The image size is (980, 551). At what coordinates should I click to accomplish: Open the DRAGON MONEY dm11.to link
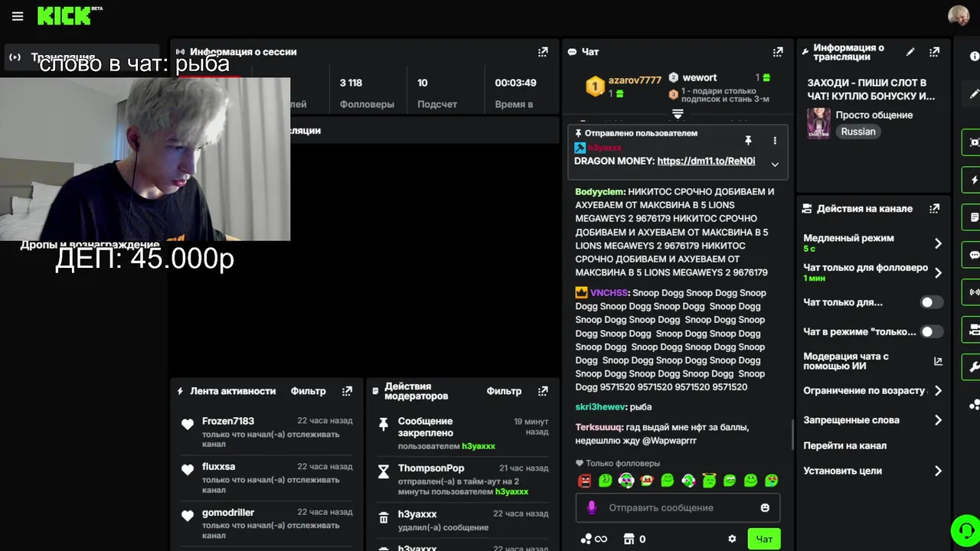pyautogui.click(x=706, y=161)
